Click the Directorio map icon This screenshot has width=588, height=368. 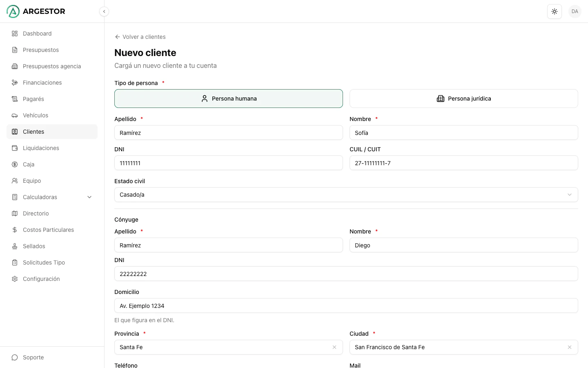tap(15, 213)
